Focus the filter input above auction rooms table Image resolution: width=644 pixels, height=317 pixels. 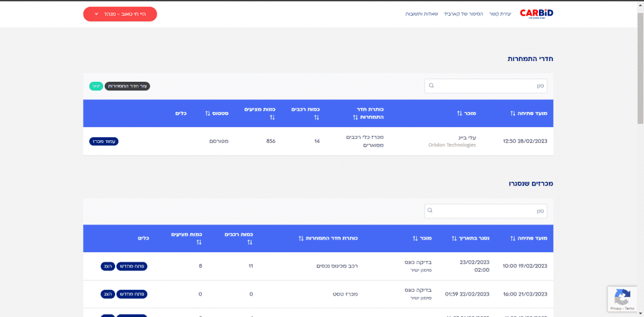(x=491, y=86)
